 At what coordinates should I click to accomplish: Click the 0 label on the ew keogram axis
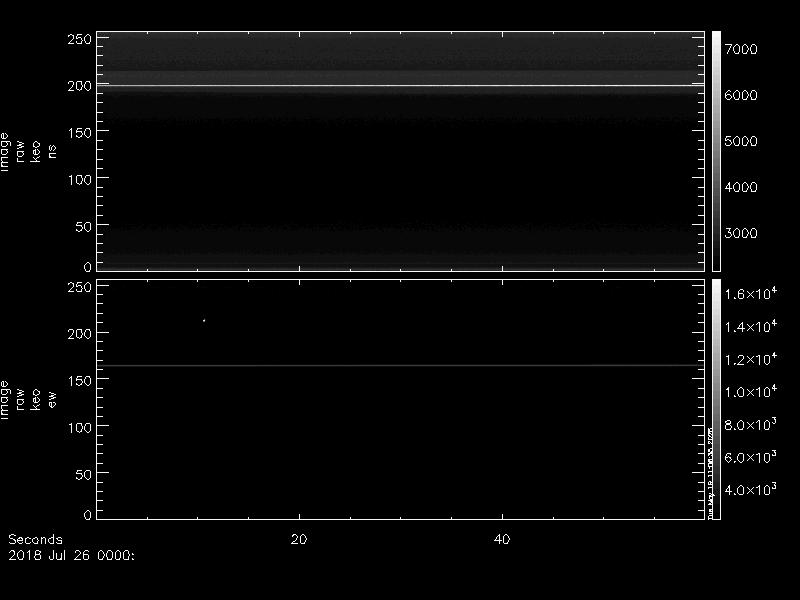88,514
